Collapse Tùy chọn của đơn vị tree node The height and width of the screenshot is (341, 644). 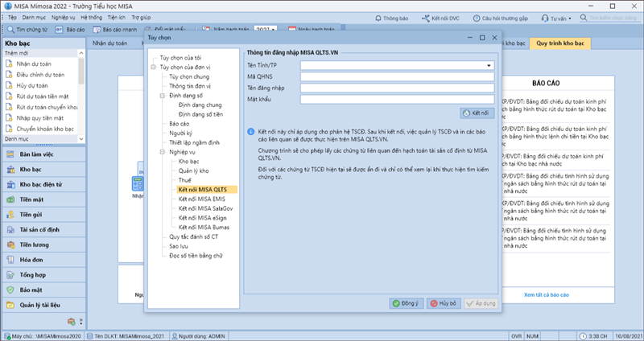[x=154, y=68]
